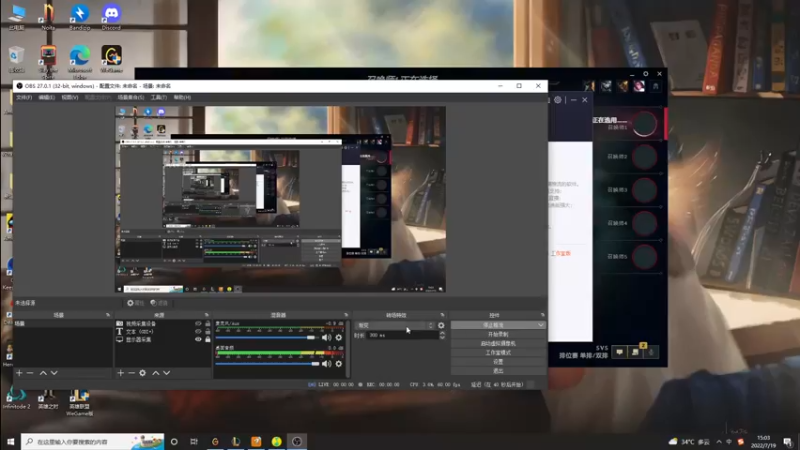Open Task View from taskbar

[x=194, y=441]
